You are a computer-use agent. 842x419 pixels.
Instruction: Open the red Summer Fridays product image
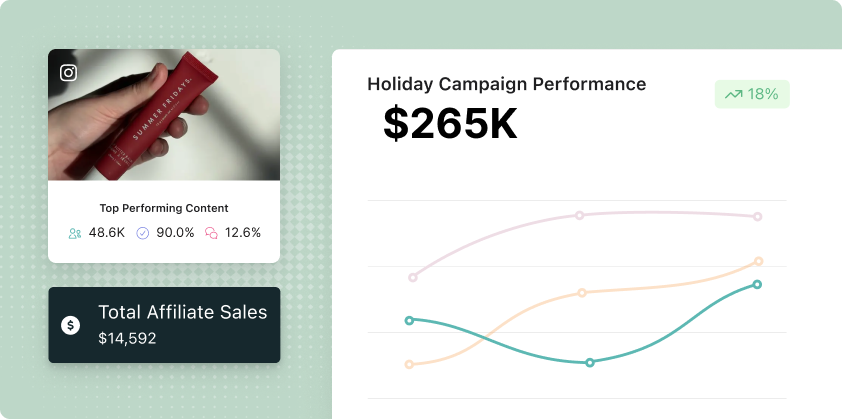(164, 115)
